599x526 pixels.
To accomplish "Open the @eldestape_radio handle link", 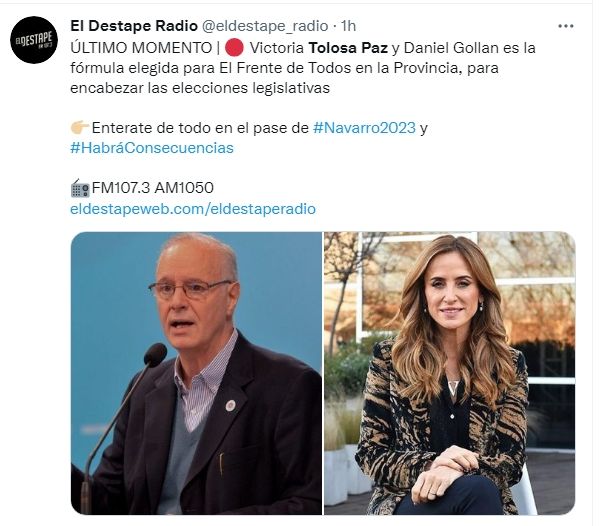I will click(x=264, y=26).
